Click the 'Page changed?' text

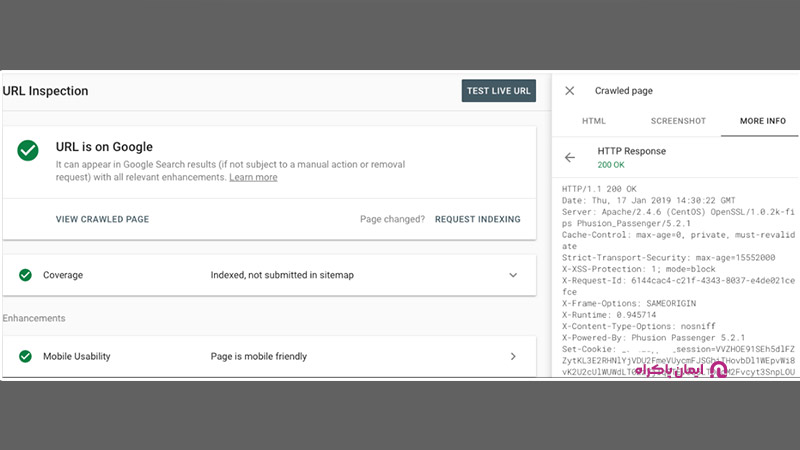click(392, 219)
